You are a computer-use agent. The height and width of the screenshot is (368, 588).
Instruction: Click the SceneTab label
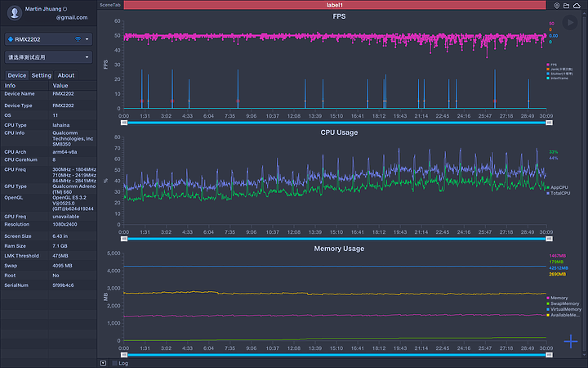(110, 5)
